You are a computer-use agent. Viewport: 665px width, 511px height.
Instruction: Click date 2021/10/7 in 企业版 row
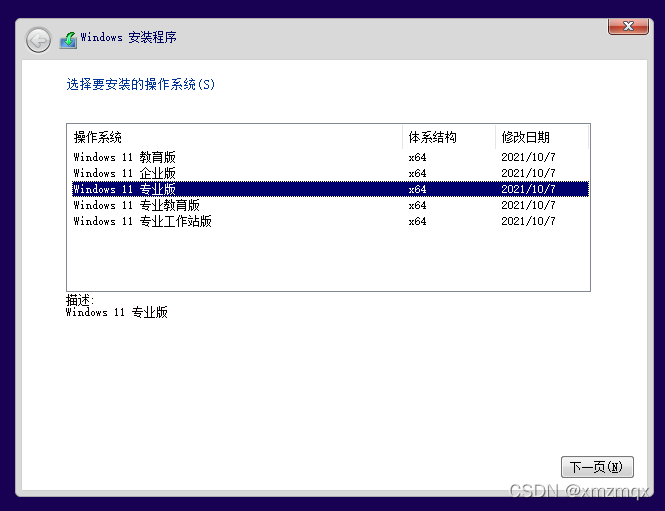pos(528,173)
